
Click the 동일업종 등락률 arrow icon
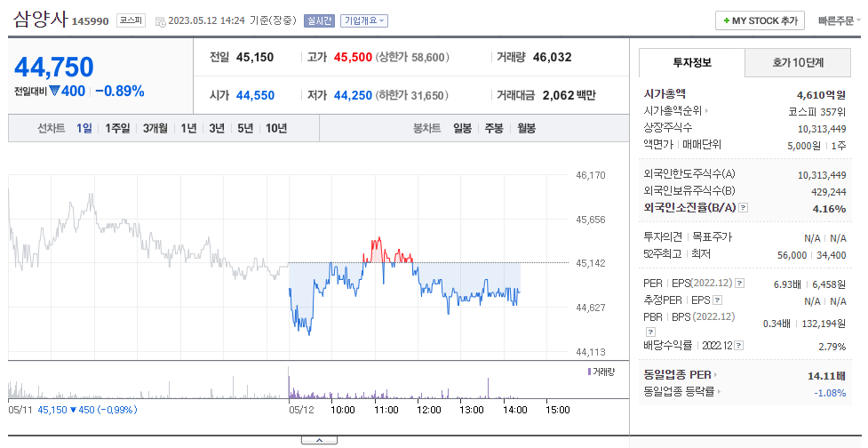[719, 391]
